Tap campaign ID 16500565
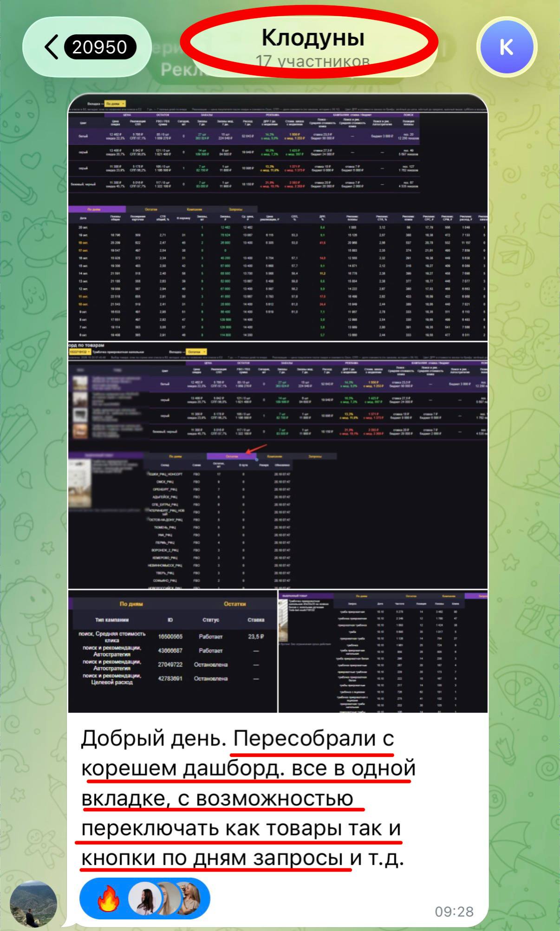The width and height of the screenshot is (560, 931). pyautogui.click(x=170, y=637)
